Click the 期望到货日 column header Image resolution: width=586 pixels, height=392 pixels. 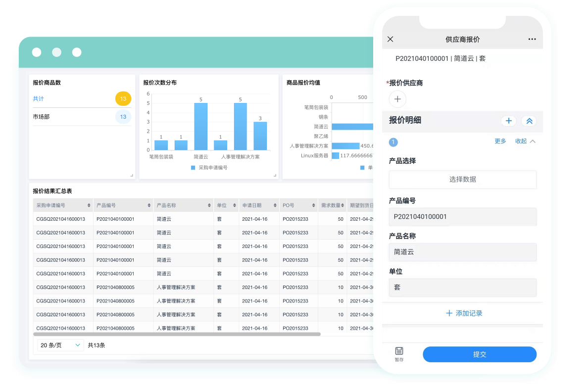click(360, 205)
